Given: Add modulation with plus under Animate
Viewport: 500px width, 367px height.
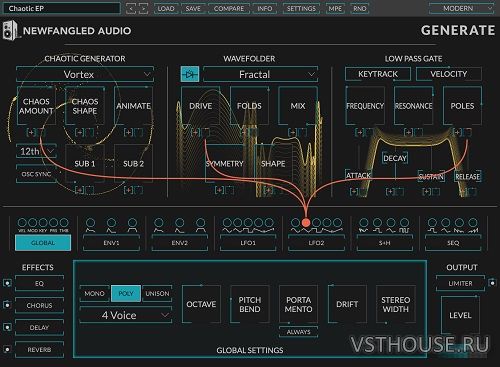Looking at the screenshot, I should tap(128, 132).
